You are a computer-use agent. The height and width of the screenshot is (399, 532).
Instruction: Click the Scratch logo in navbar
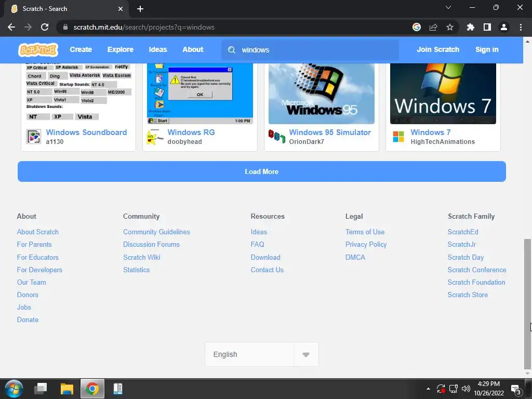pyautogui.click(x=38, y=49)
